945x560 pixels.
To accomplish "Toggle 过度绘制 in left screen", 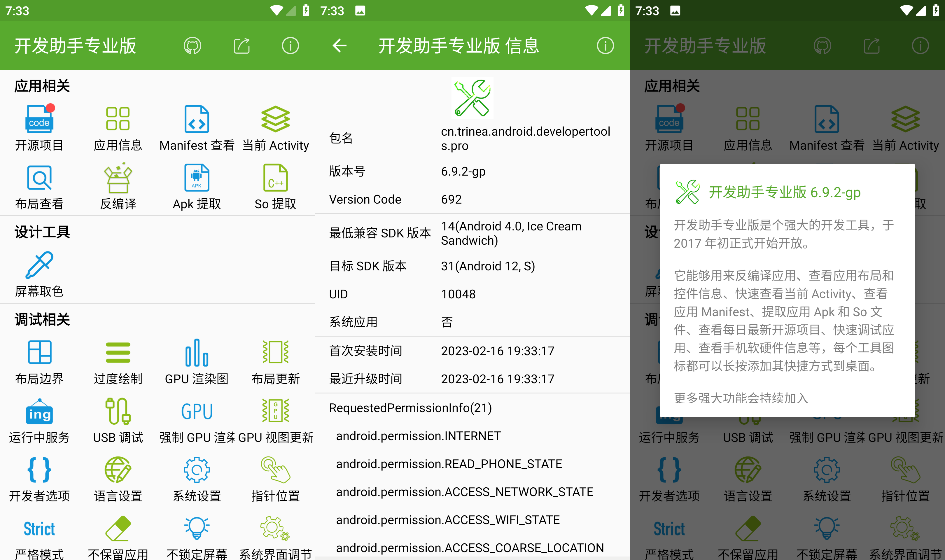I will click(x=118, y=362).
